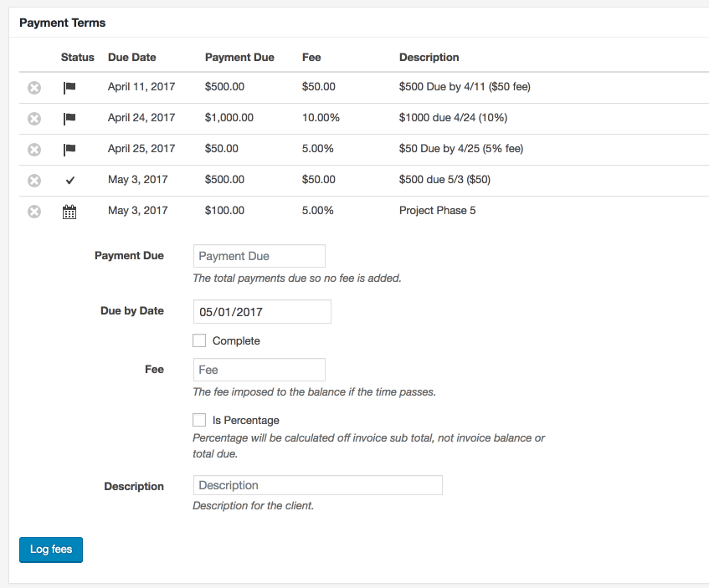Click the Log fees button
The image size is (709, 588).
(51, 550)
